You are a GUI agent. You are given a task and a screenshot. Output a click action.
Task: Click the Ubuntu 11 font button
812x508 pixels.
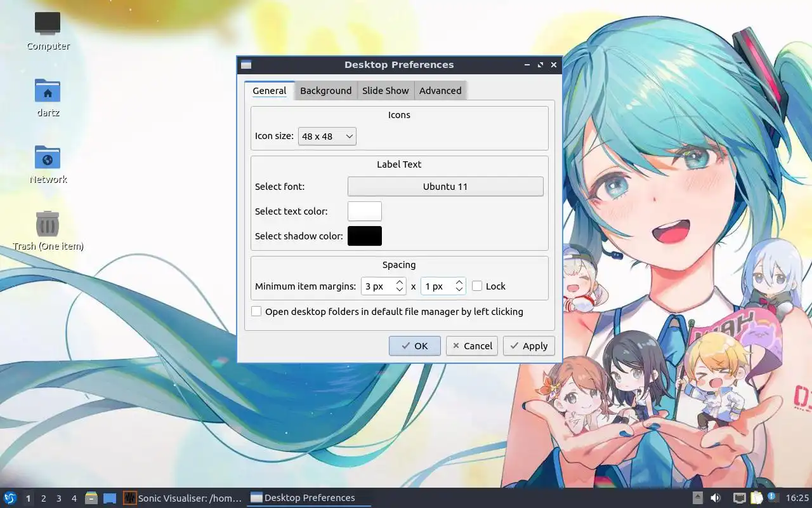(445, 187)
